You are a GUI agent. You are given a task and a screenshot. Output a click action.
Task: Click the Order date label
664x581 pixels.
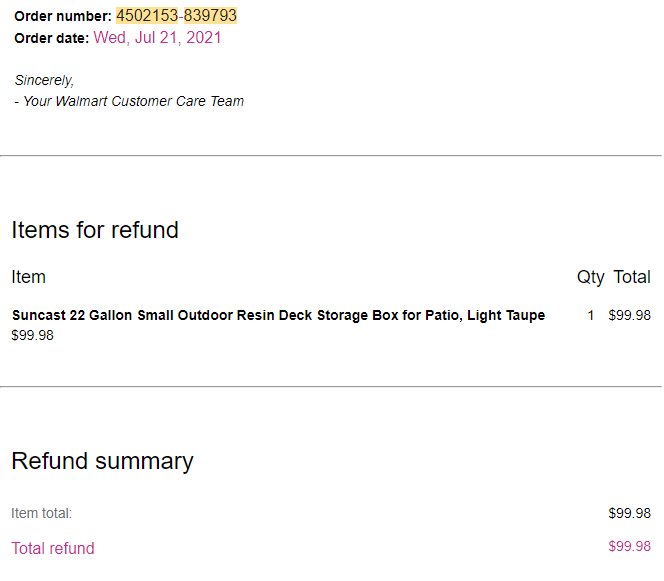pyautogui.click(x=52, y=38)
